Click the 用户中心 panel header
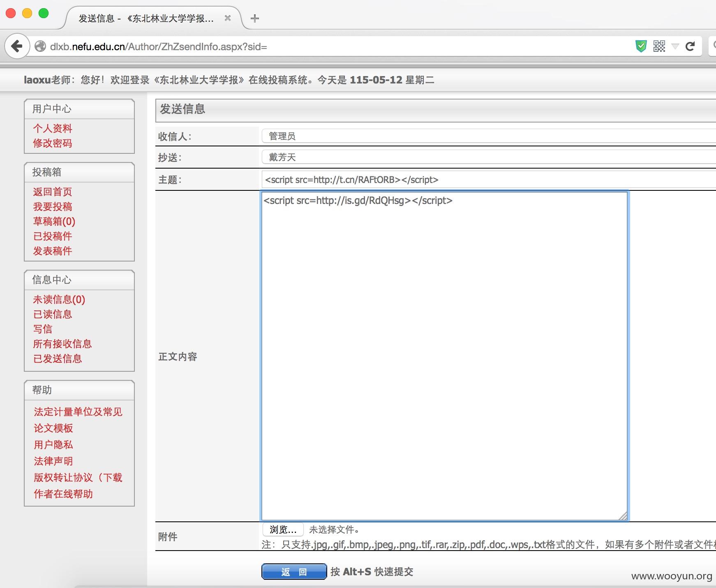This screenshot has height=588, width=716. tap(79, 109)
